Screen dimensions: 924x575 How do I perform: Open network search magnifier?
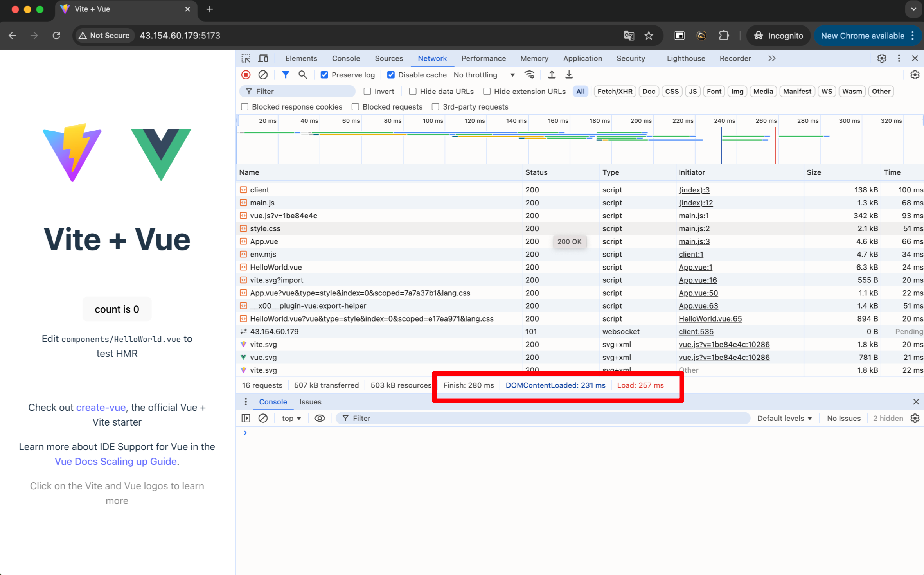point(302,75)
